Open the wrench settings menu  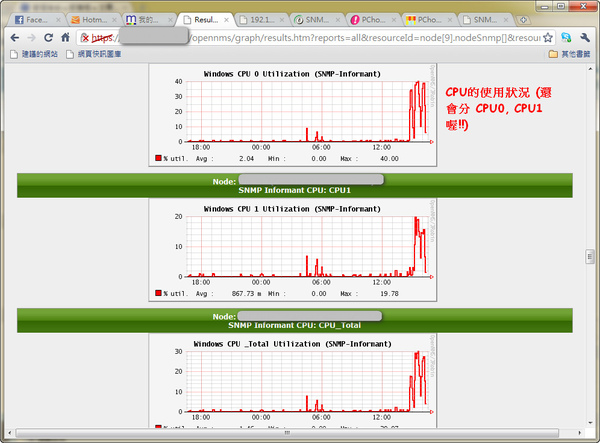[585, 37]
